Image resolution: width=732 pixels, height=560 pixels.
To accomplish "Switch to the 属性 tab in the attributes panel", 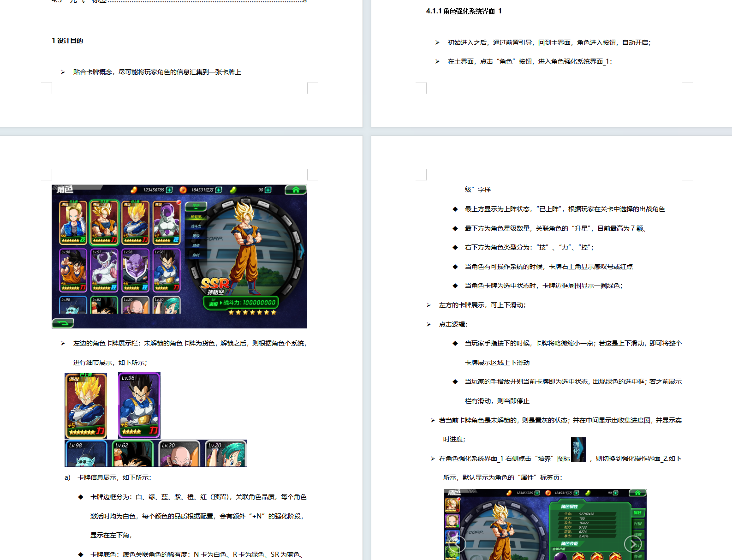I will coord(637,512).
